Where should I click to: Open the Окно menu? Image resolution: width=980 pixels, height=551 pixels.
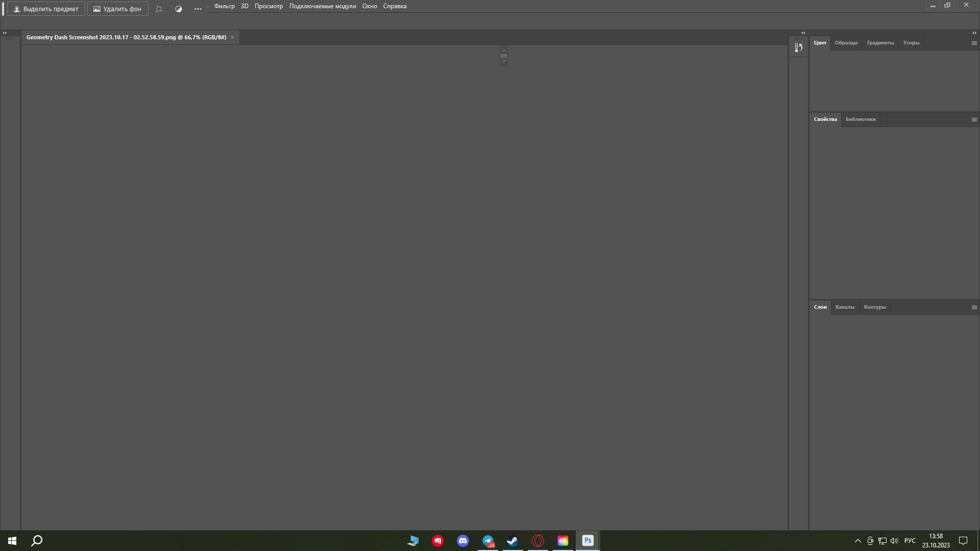coord(370,6)
